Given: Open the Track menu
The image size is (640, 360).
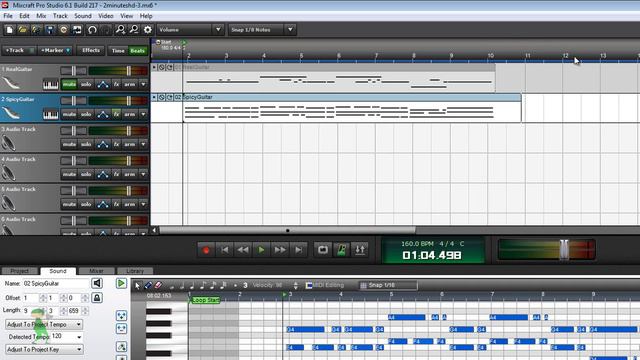Looking at the screenshot, I should 60,16.
